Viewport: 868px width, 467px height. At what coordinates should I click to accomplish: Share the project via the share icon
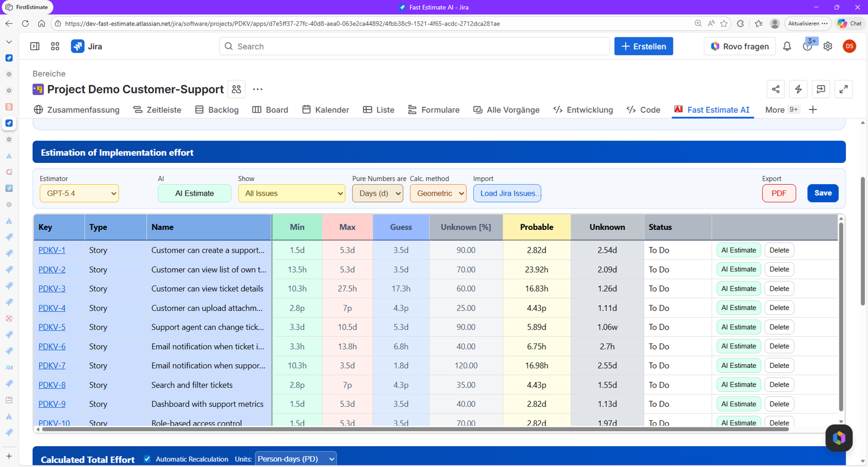[776, 89]
